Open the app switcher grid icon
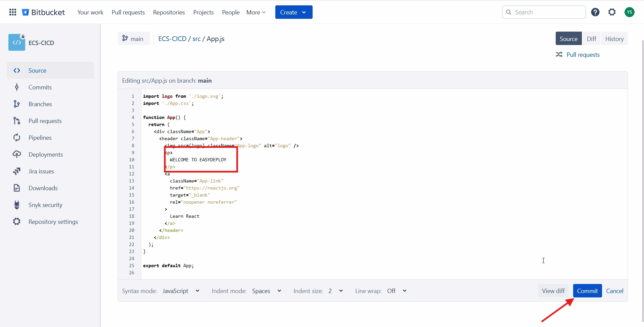The height and width of the screenshot is (327, 644). click(13, 12)
